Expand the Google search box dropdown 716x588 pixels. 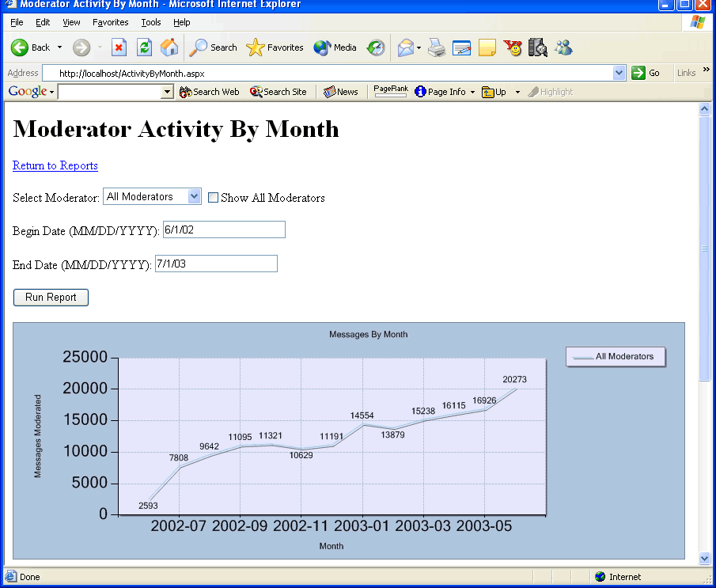168,93
